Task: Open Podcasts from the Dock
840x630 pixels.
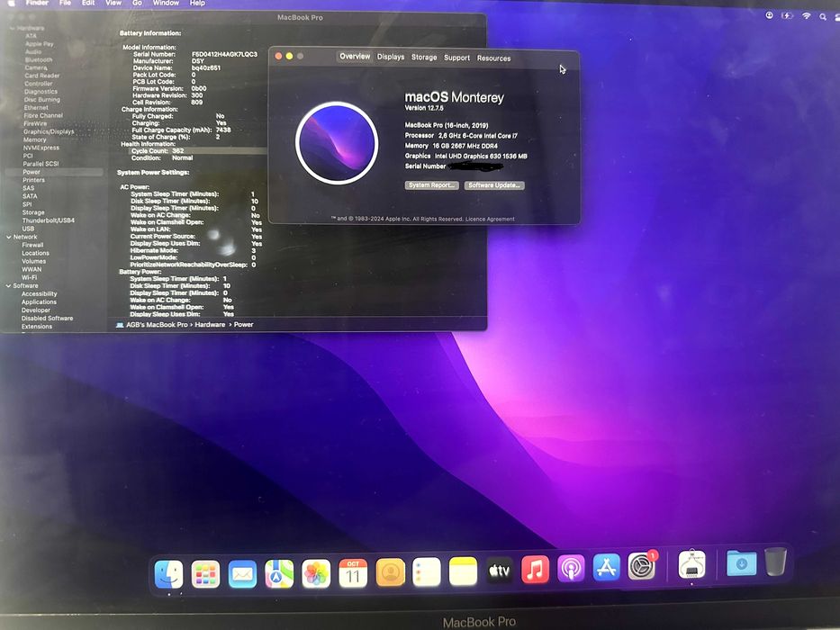Action: coord(571,569)
